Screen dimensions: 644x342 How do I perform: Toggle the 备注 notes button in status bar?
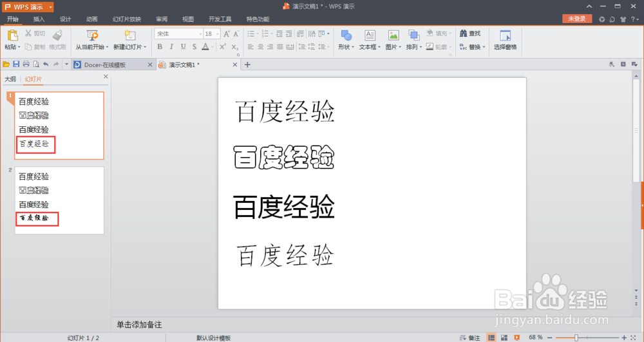470,337
